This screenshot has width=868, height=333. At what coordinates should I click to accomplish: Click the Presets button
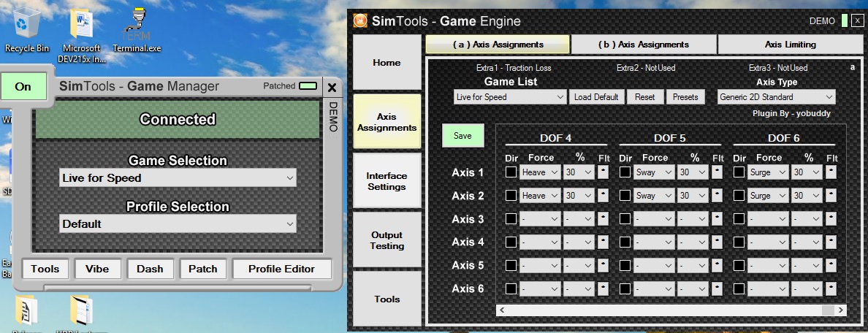point(685,97)
